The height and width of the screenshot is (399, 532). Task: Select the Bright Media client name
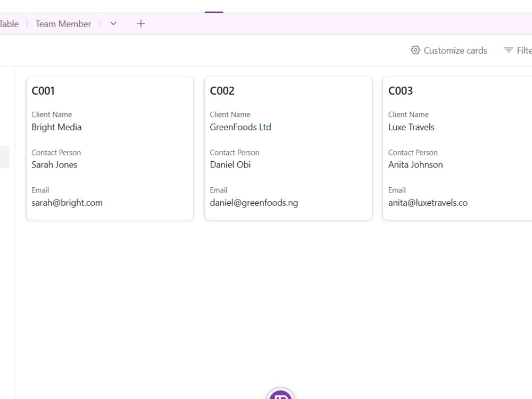pyautogui.click(x=57, y=127)
